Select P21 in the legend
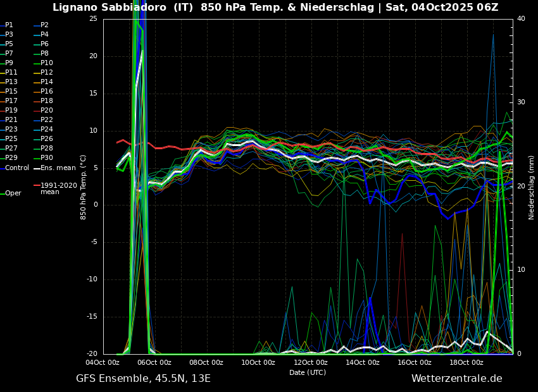 click(11, 120)
